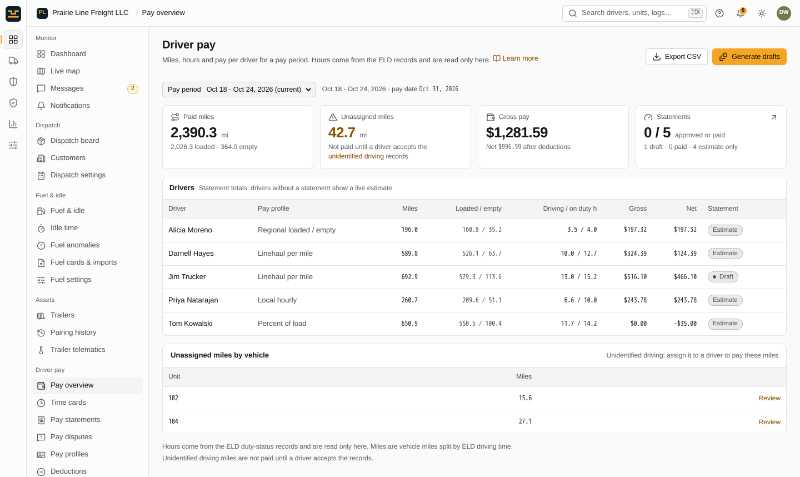
Task: Click the Export CSV button
Action: pyautogui.click(x=677, y=57)
